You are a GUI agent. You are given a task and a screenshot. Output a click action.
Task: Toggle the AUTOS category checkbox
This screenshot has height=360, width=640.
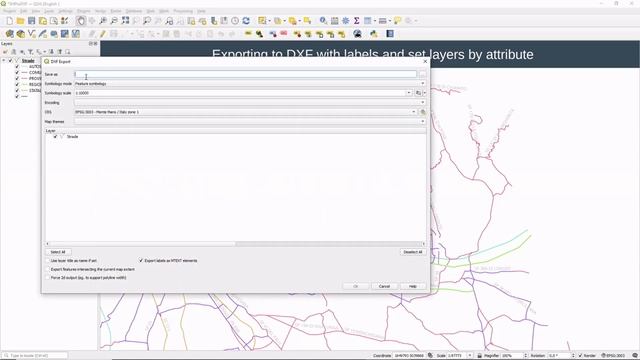click(17, 67)
